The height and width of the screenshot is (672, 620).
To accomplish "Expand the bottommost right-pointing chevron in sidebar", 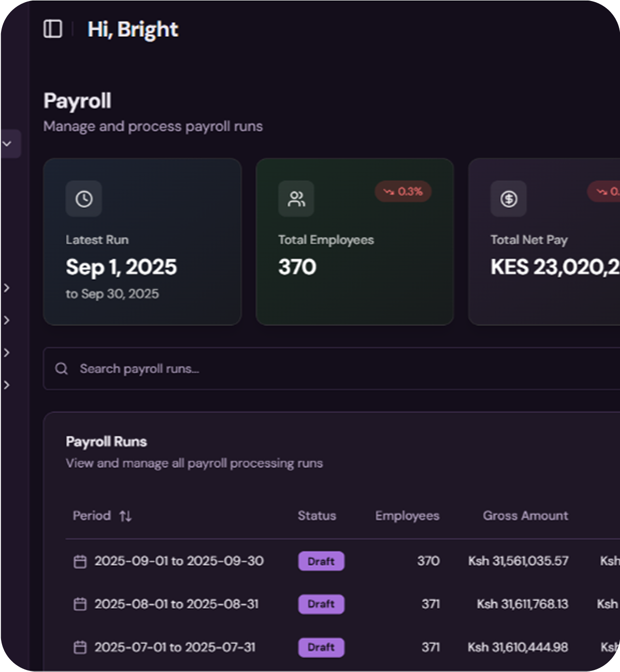I will pos(7,385).
